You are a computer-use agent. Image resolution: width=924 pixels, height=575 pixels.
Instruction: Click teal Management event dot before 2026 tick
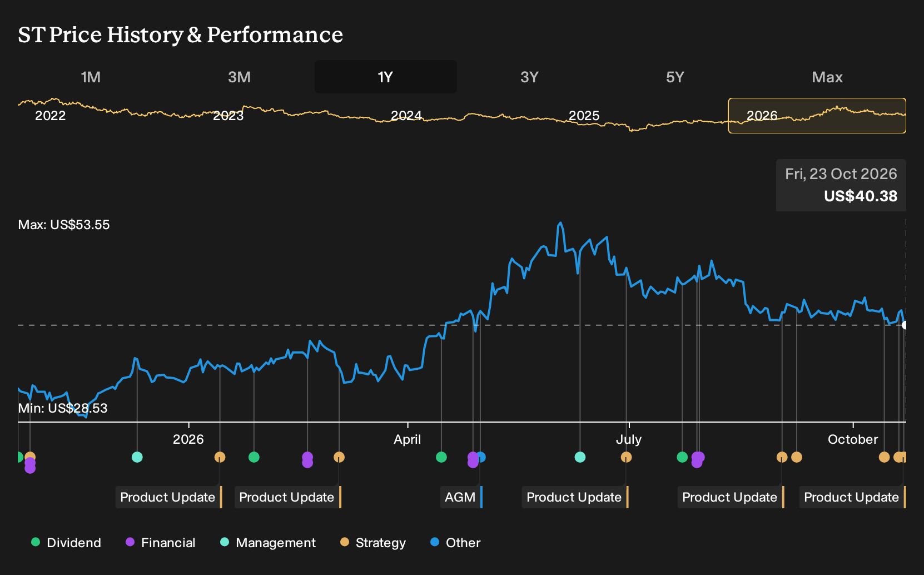click(x=137, y=457)
